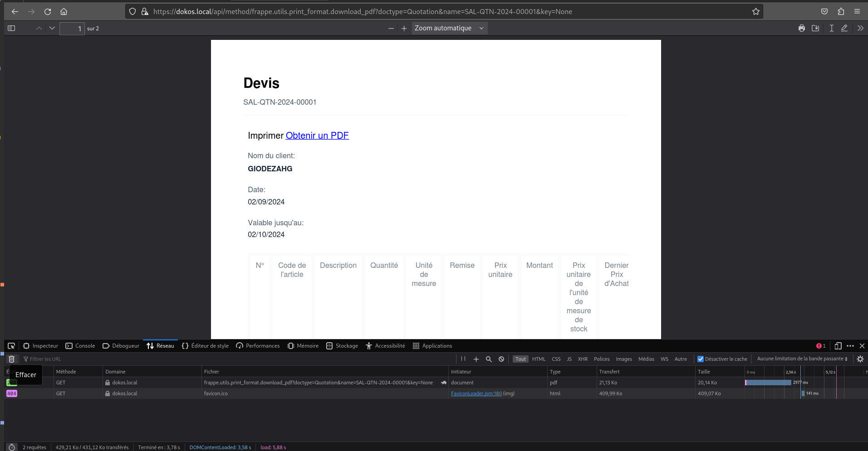Screen dimensions: 868x451
Task: Bookmark this page with star icon
Action: 755,12
